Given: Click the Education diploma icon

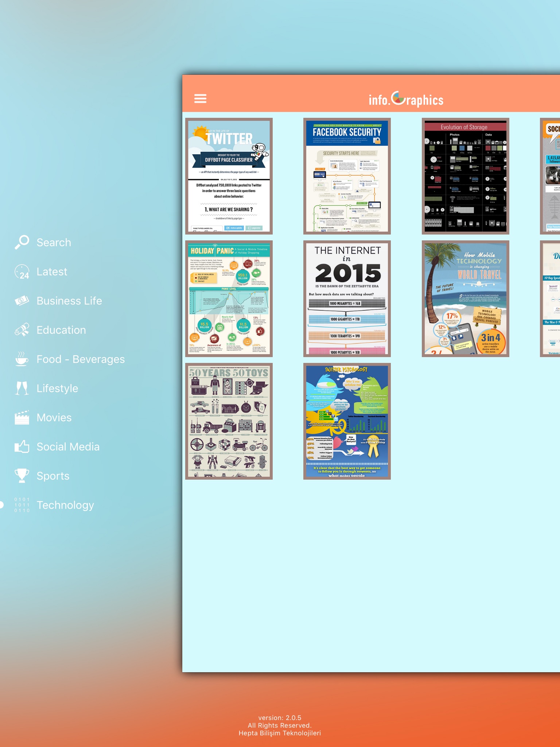Looking at the screenshot, I should [x=22, y=330].
